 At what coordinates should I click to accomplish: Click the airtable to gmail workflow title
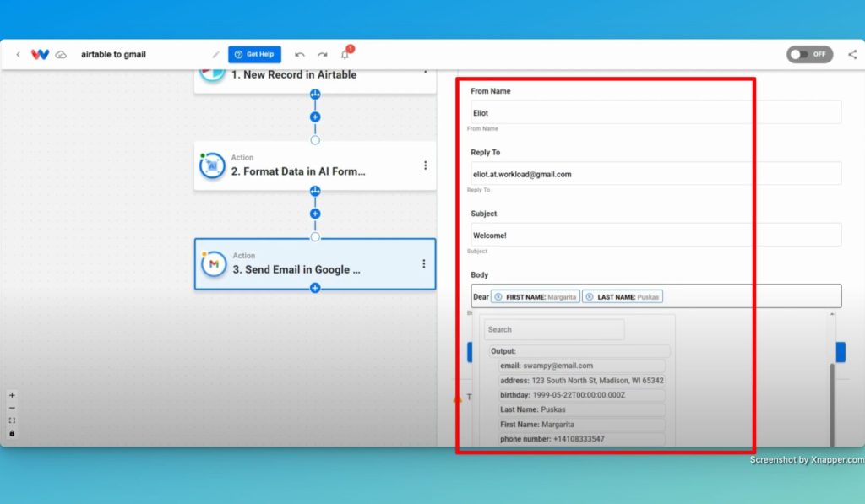pos(114,55)
